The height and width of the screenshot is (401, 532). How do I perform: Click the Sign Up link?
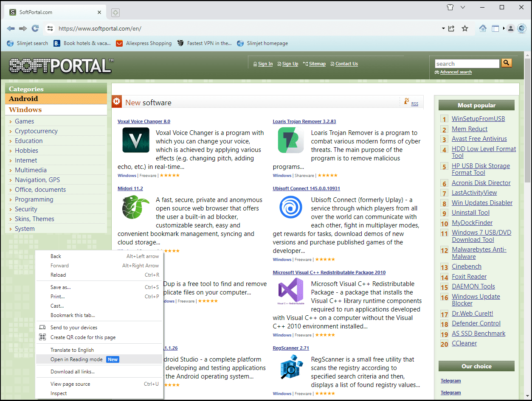click(x=290, y=64)
